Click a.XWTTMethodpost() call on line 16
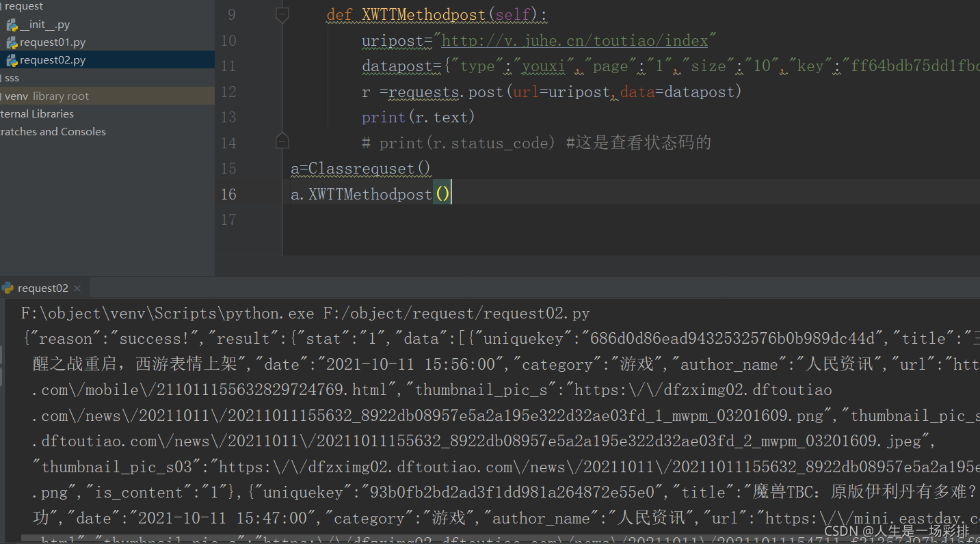 coord(371,194)
